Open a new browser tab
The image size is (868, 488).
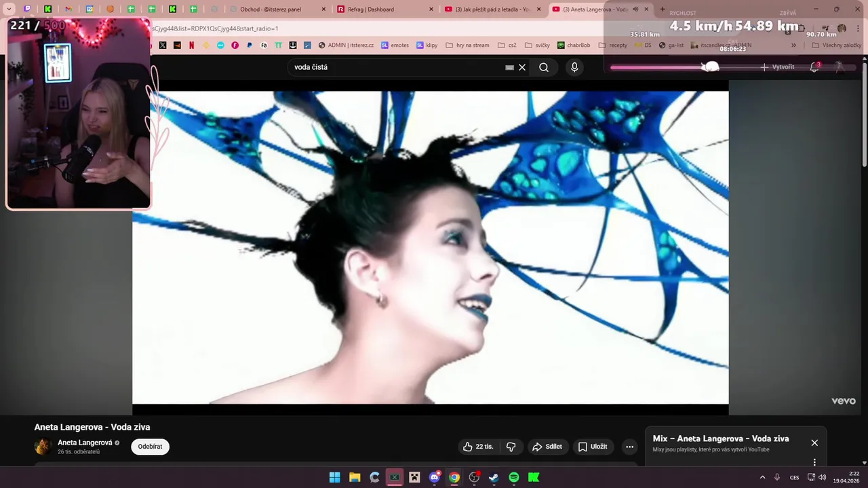pos(663,9)
